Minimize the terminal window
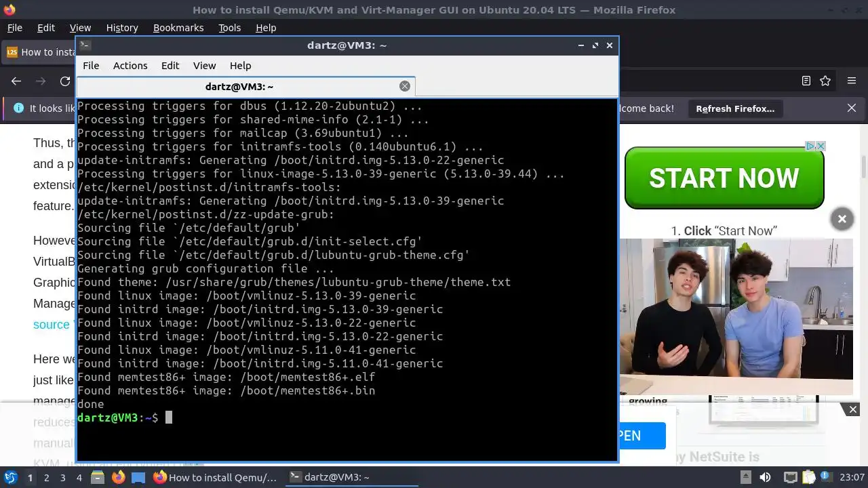 pos(581,45)
